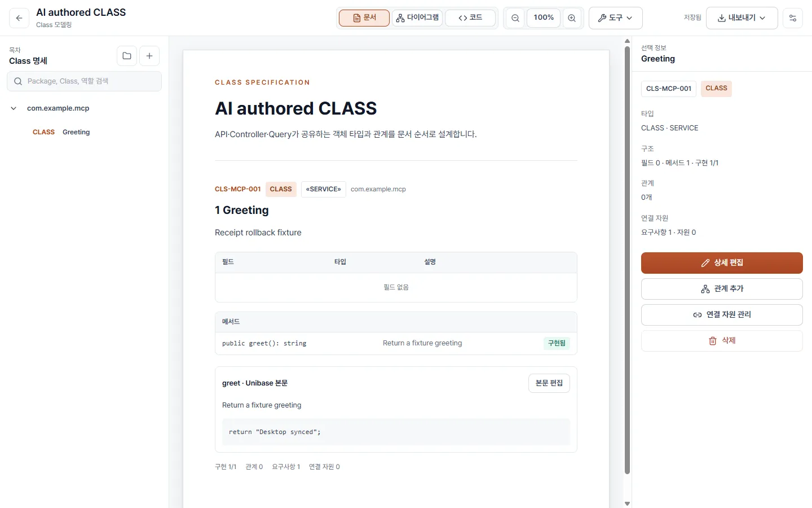Click the 100% zoom level button
The width and height of the screenshot is (812, 508).
click(544, 18)
